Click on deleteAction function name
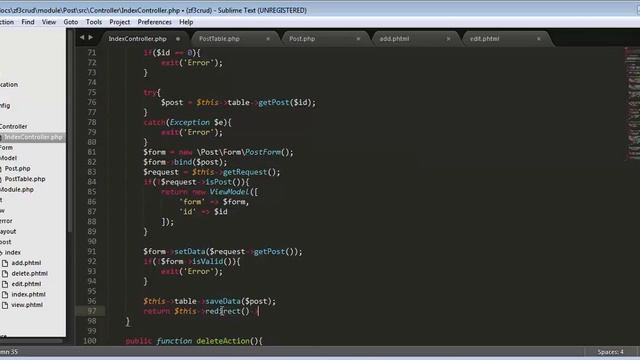 (224, 341)
